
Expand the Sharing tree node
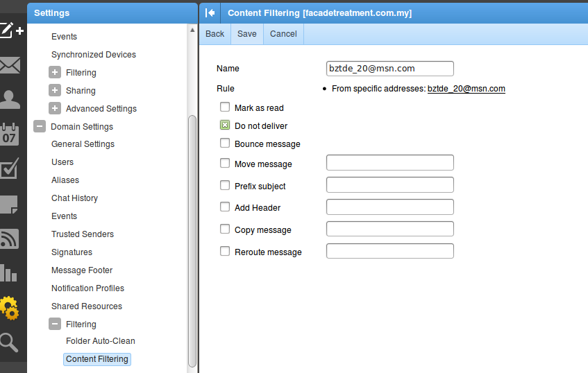(x=55, y=91)
